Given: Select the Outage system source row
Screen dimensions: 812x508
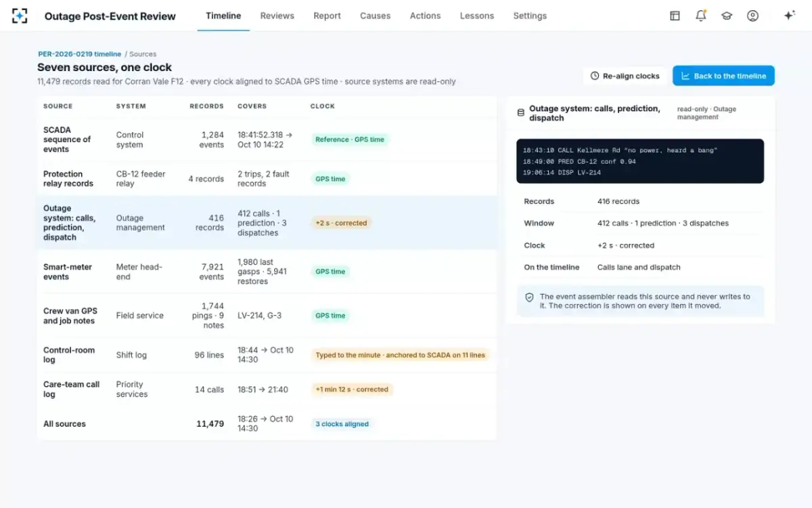Looking at the screenshot, I should click(x=267, y=223).
